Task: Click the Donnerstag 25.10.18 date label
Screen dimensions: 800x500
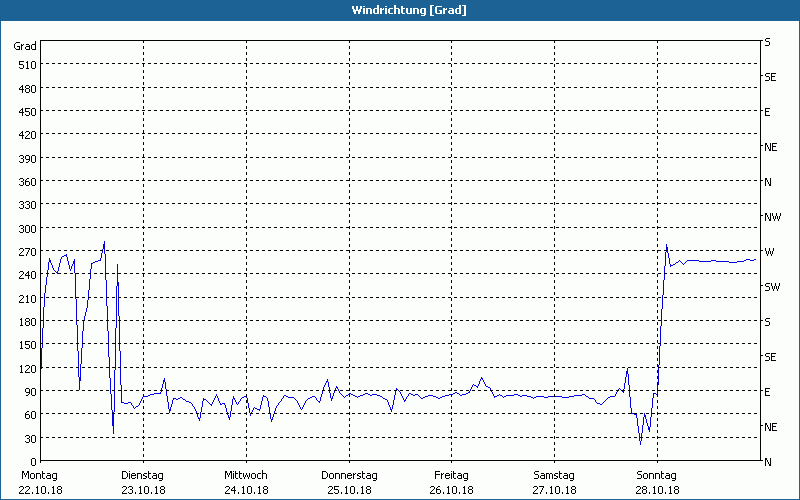Action: (x=349, y=482)
